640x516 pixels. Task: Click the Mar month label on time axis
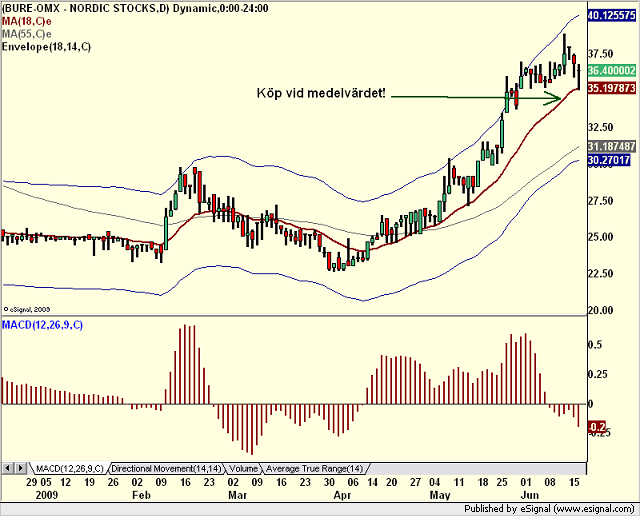(x=237, y=495)
